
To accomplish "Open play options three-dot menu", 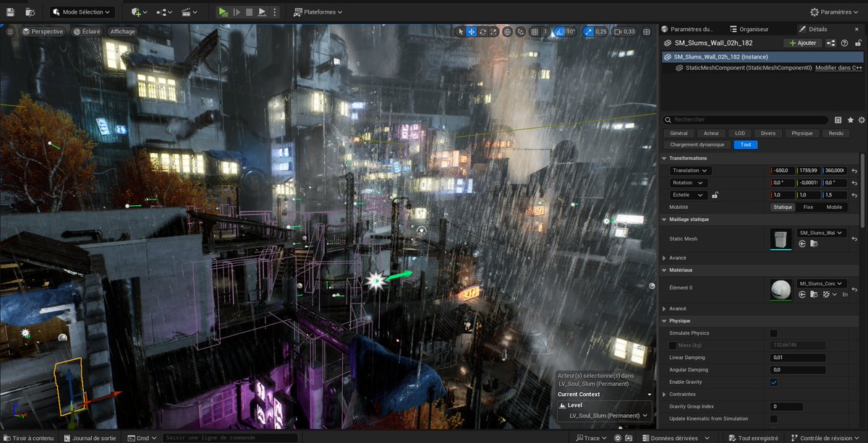I will (x=274, y=12).
